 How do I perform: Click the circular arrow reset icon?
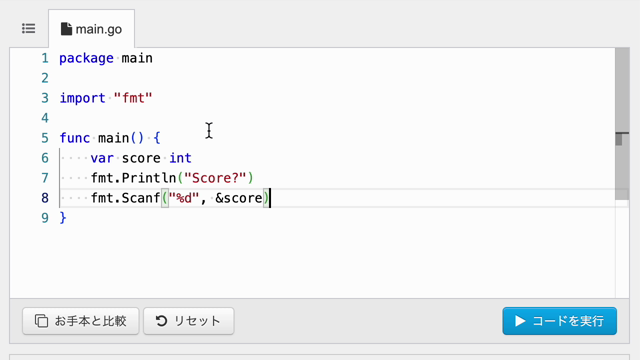[162, 321]
